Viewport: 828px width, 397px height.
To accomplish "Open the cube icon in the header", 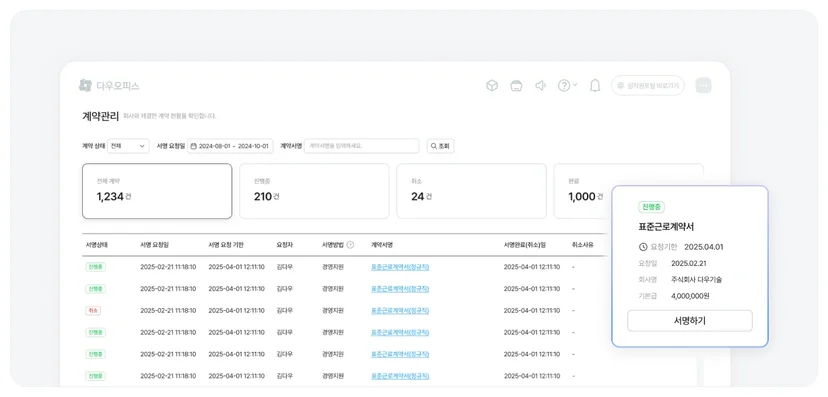I will [492, 86].
